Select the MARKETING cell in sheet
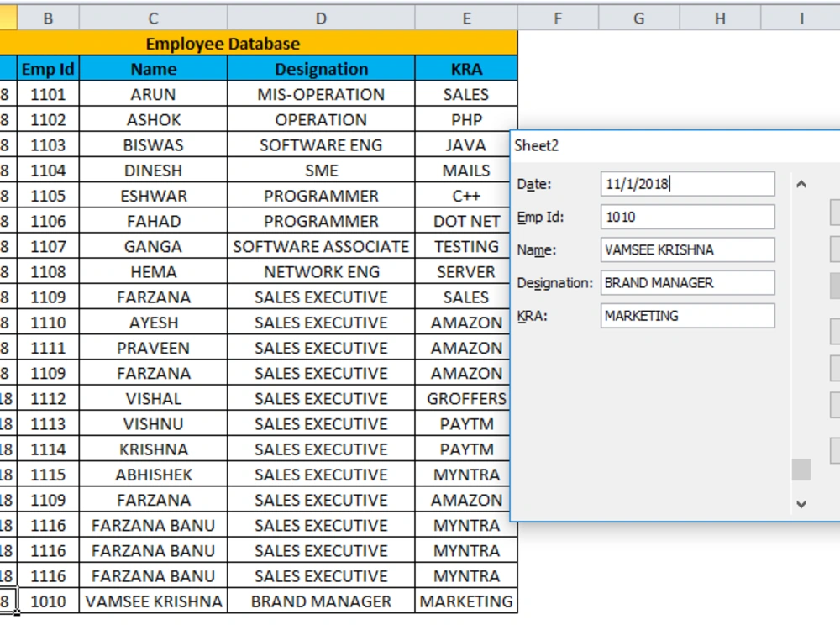Image resolution: width=840 pixels, height=630 pixels. [x=466, y=601]
